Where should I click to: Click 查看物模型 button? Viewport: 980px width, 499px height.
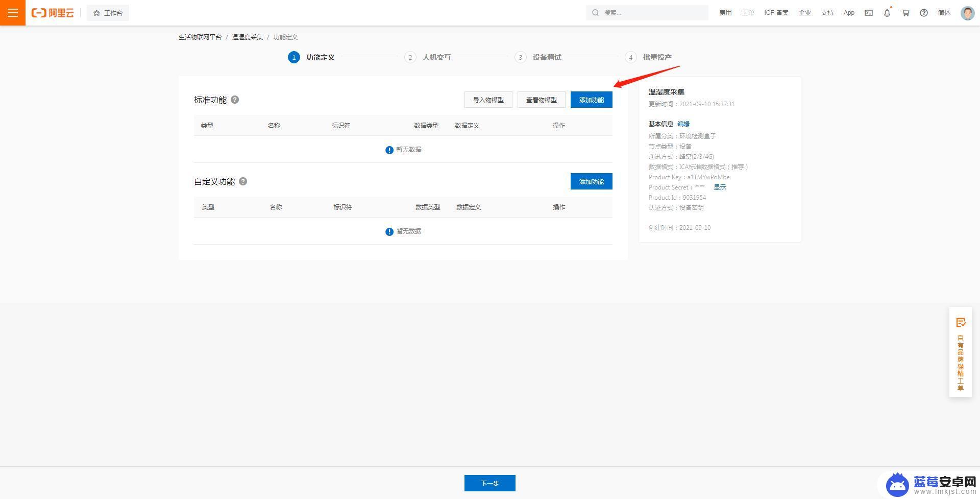(x=542, y=100)
